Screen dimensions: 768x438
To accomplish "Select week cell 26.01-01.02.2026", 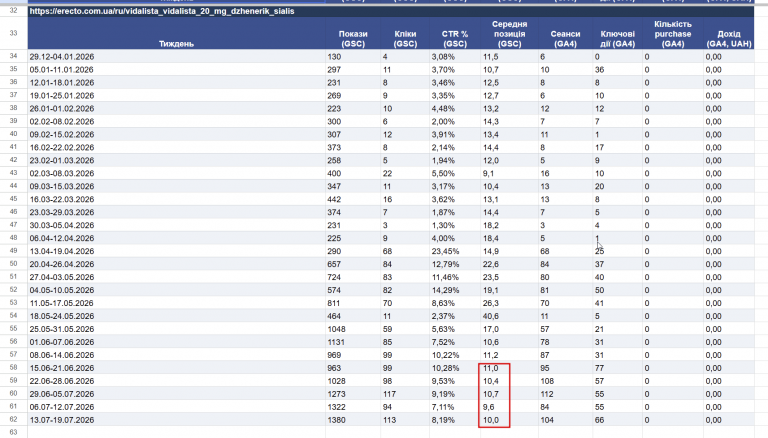I will (176, 108).
